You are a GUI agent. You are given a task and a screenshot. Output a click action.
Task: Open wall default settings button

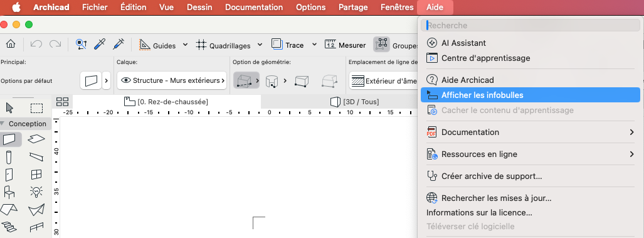click(91, 80)
